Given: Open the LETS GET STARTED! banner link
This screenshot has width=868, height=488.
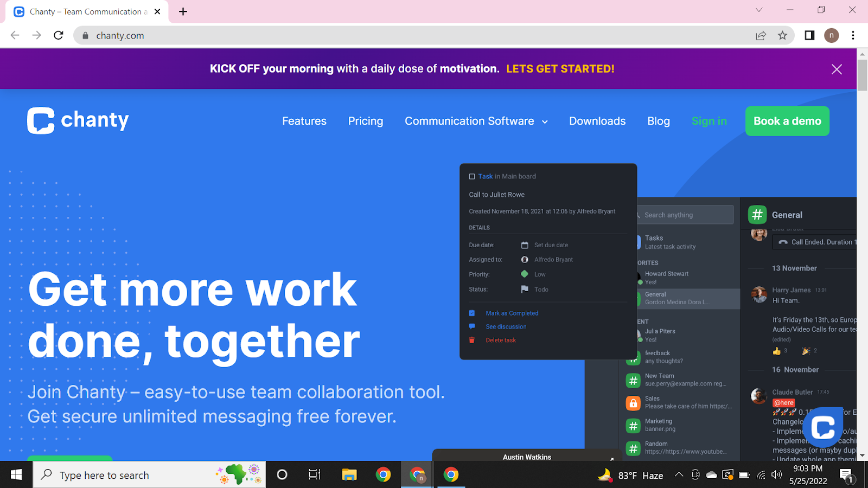Looking at the screenshot, I should pyautogui.click(x=560, y=69).
